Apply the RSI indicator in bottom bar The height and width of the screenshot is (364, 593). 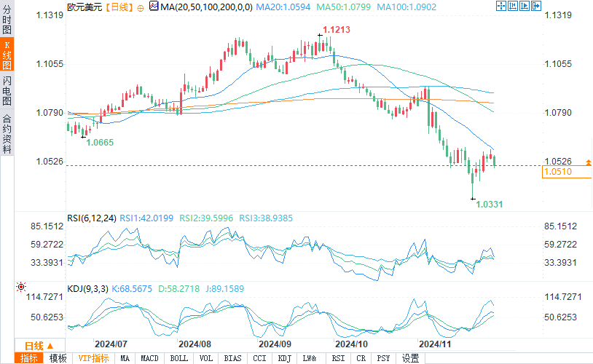coord(338,358)
